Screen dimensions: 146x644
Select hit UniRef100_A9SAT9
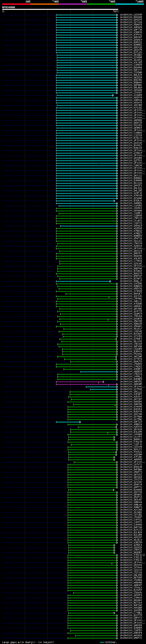pos(131,103)
